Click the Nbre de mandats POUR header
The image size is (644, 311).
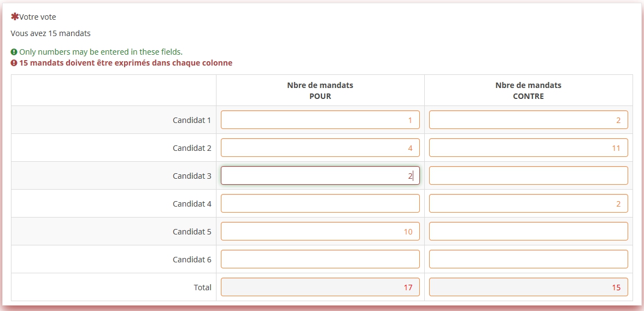coord(320,91)
